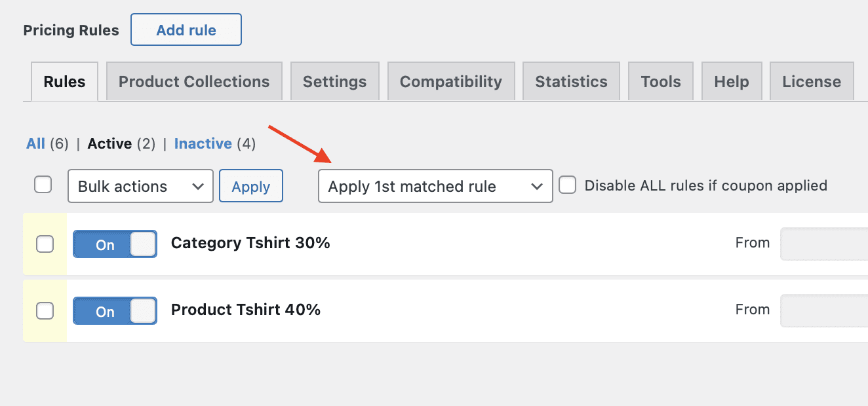This screenshot has width=868, height=406.
Task: Switch to the Product Collections tab
Action: [x=193, y=81]
